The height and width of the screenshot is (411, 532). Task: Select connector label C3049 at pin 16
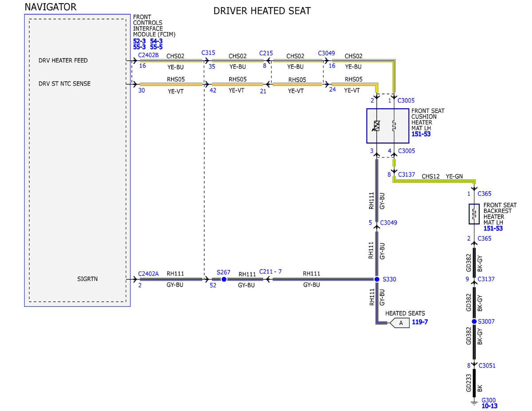click(326, 53)
